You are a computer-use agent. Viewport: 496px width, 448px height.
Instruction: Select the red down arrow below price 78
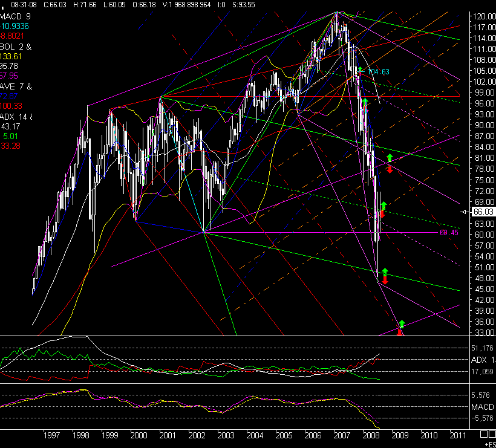pos(390,170)
